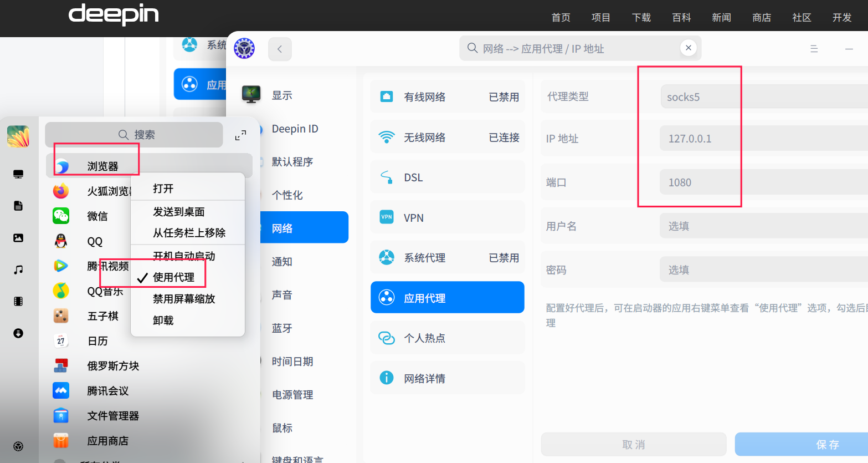Image resolution: width=868 pixels, height=463 pixels.
Task: Launch the QQ penguin icon
Action: 61,241
